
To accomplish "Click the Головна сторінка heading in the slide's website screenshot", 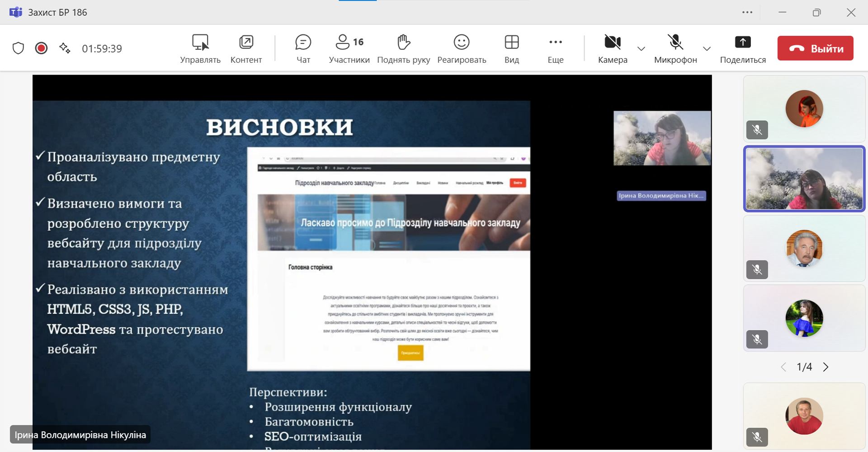I will pyautogui.click(x=310, y=267).
